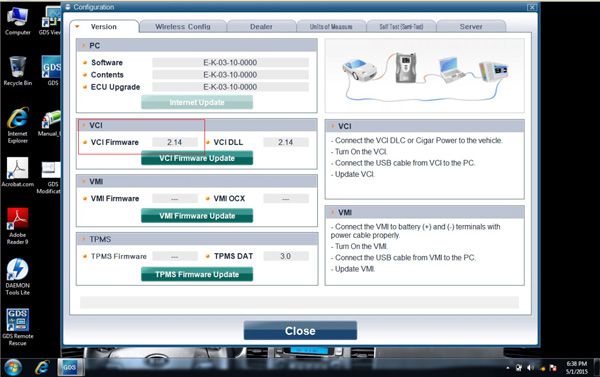The image size is (600, 377).
Task: Launch Internet Explorer from the desktop
Action: point(18,125)
